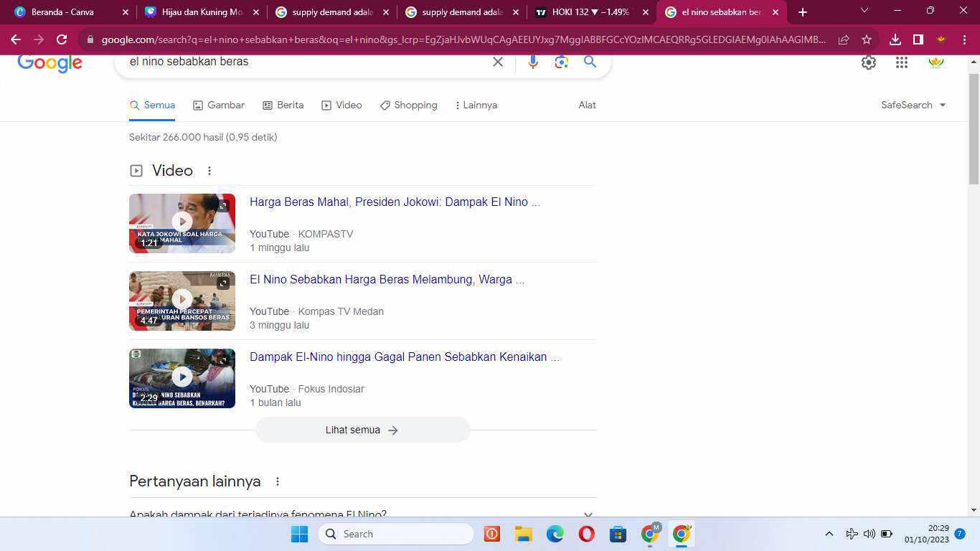The width and height of the screenshot is (980, 551).
Task: Open Google settings gear
Action: [869, 62]
